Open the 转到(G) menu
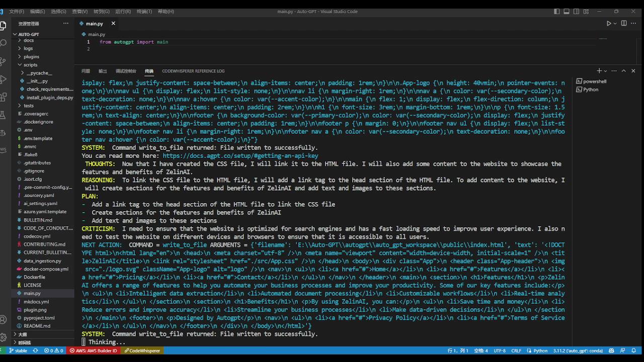Viewport: 644px width, 362px height. tap(101, 12)
